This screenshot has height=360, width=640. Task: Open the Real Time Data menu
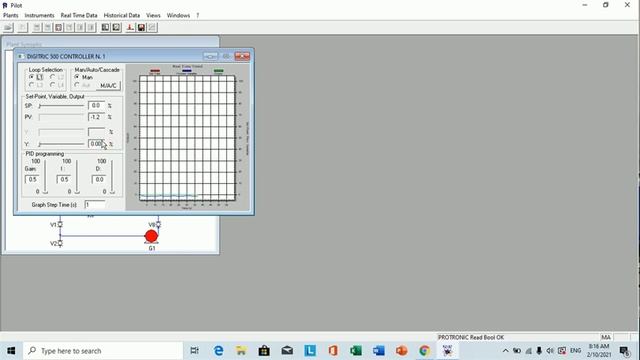pyautogui.click(x=79, y=15)
